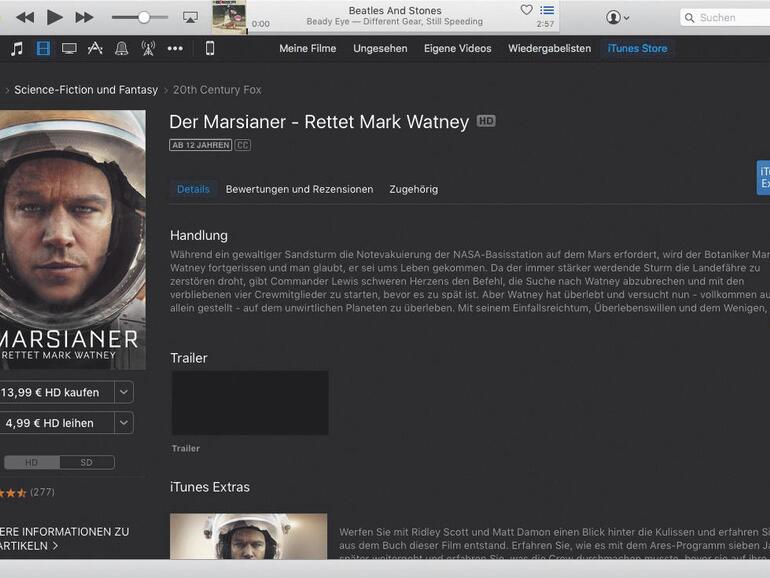The height and width of the screenshot is (578, 770).
Task: Rent the movie for 4,99 € HD
Action: point(56,423)
